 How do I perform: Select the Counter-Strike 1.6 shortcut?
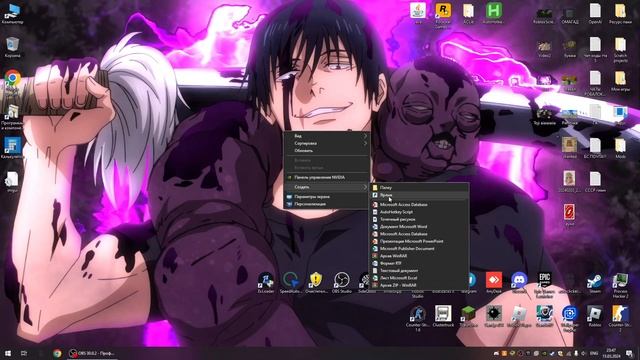tap(418, 318)
